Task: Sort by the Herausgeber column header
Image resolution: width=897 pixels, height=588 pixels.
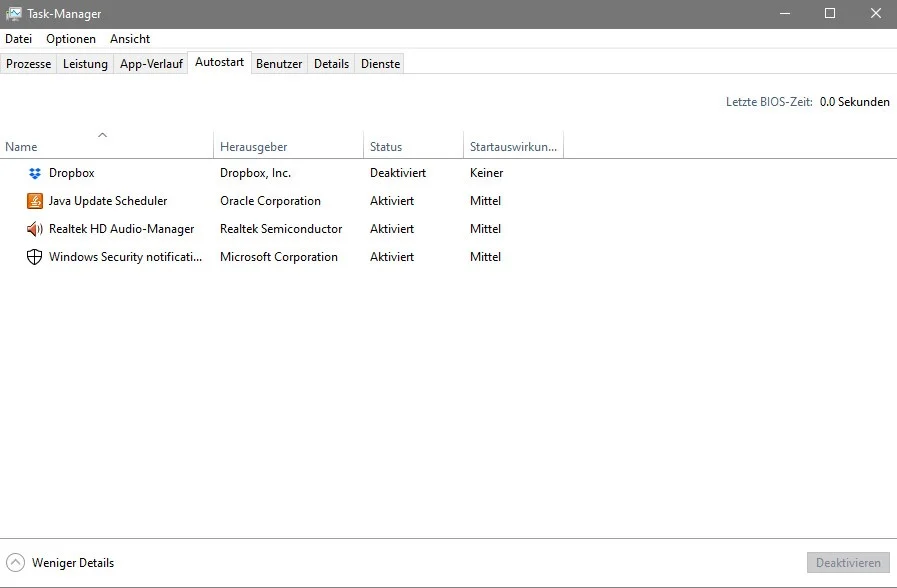Action: tap(288, 144)
